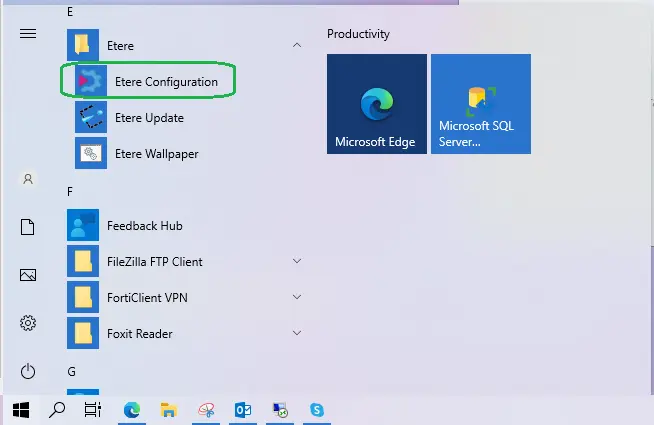Collapse the Etere folder
The height and width of the screenshot is (425, 654).
pos(297,46)
